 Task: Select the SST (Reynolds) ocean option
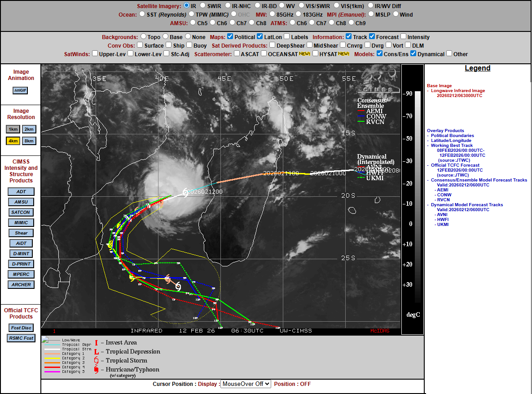coord(142,14)
